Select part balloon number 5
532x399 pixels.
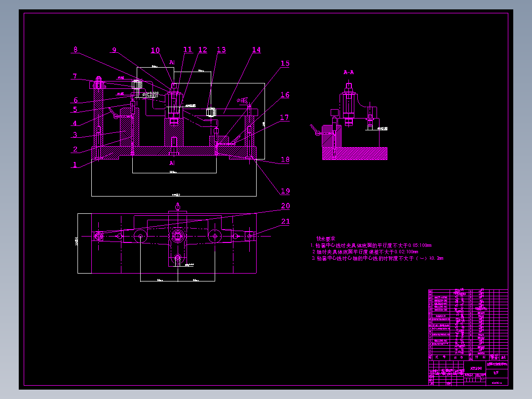point(76,109)
